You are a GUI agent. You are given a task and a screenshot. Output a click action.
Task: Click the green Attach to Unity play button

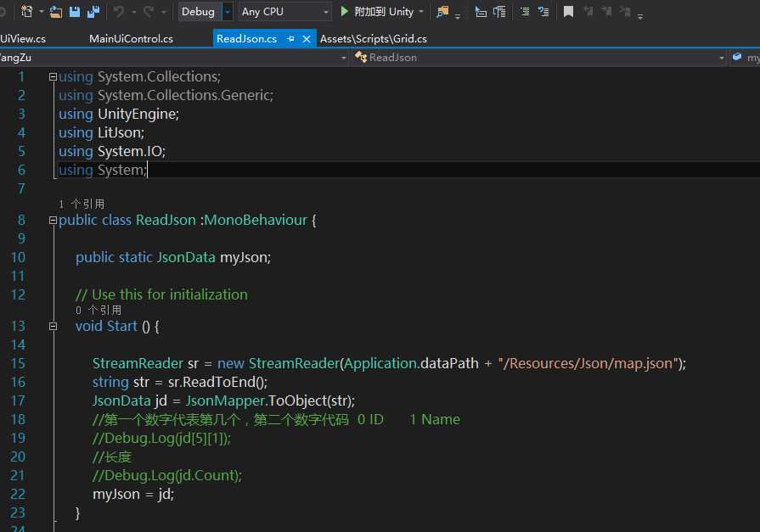coord(344,11)
